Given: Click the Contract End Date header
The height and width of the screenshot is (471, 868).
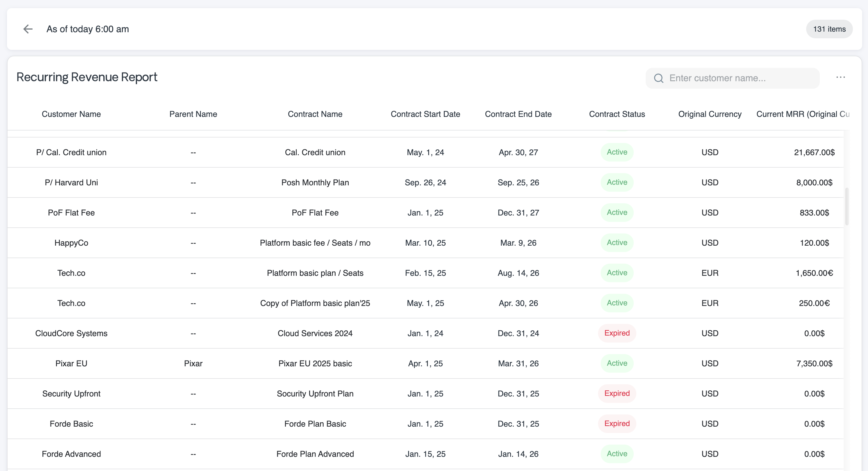Looking at the screenshot, I should pyautogui.click(x=518, y=114).
